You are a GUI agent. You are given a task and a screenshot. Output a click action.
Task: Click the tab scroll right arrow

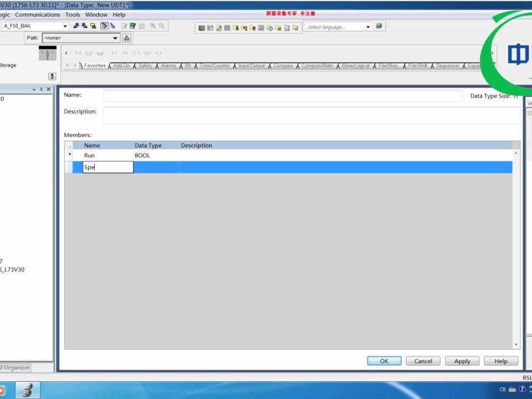75,65
